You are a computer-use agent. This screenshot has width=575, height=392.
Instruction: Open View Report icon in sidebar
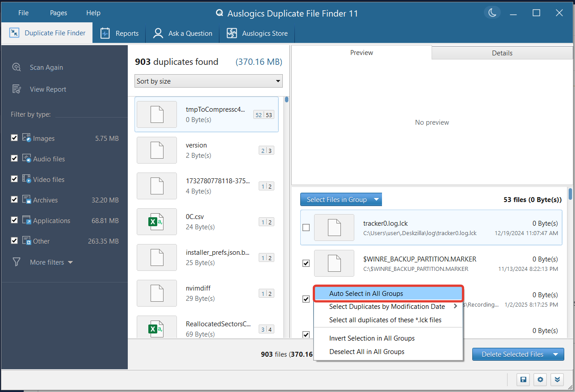pos(17,89)
